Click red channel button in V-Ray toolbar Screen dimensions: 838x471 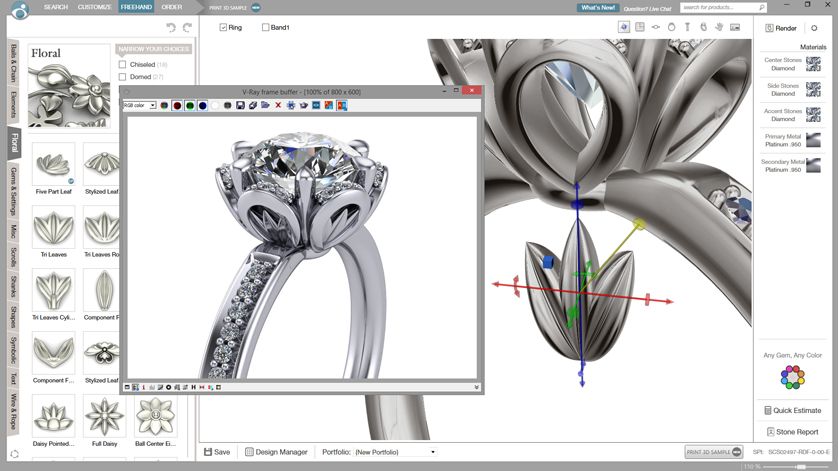click(177, 105)
